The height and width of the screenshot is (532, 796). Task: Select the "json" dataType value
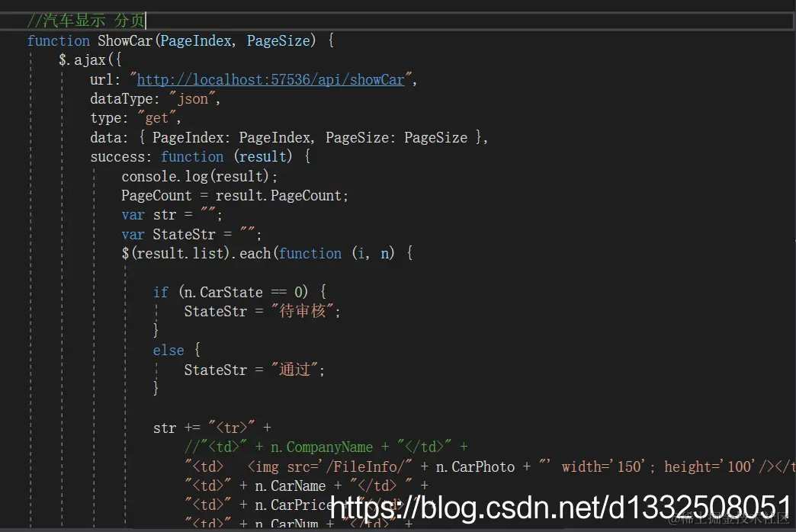192,98
